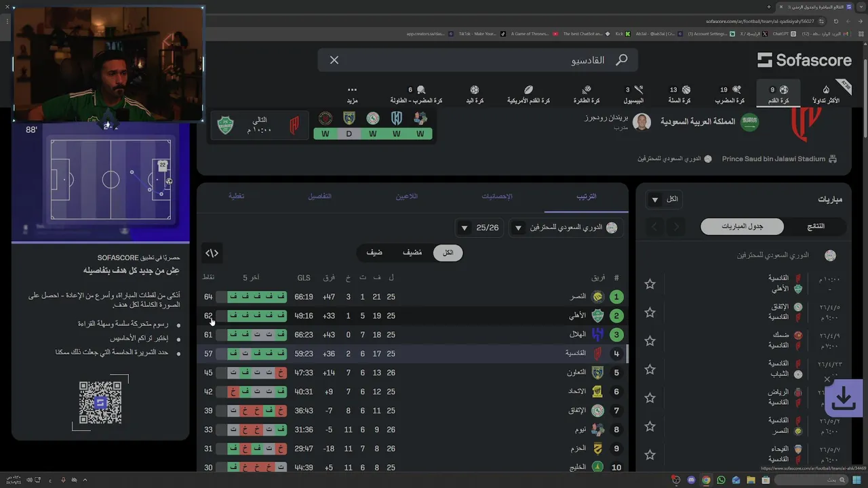Viewport: 868px width, 488px height.
Task: Open التعاون team row in standings
Action: coord(412,373)
